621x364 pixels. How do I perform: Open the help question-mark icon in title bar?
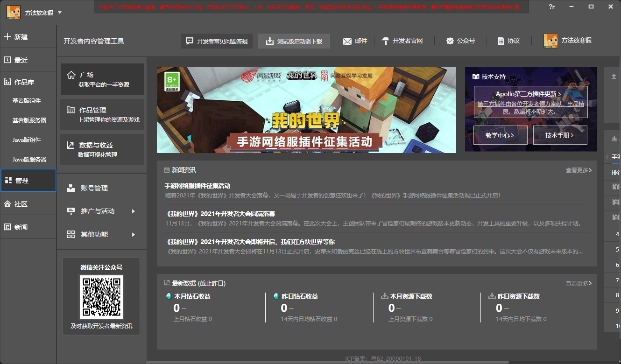[552, 7]
